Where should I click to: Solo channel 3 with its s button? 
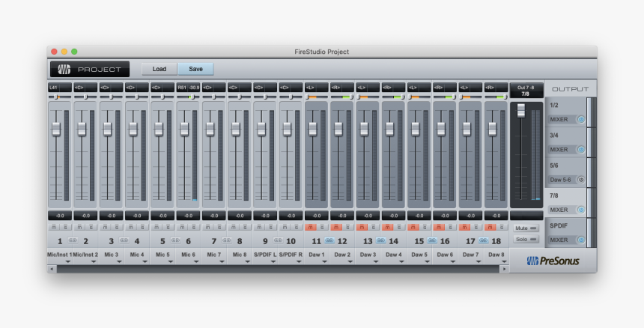pos(117,227)
